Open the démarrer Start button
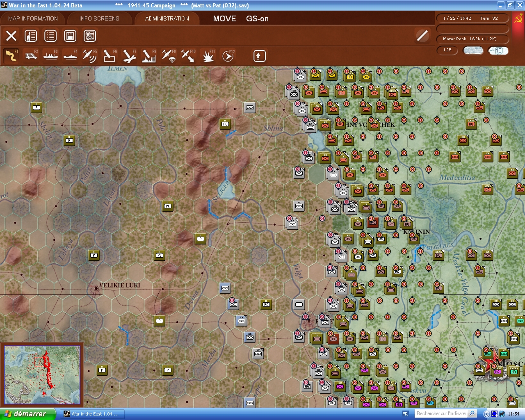This screenshot has width=525, height=420. coord(27,414)
